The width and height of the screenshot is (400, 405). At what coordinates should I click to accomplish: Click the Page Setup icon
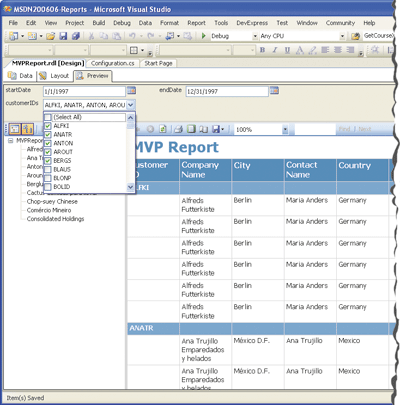(x=203, y=129)
